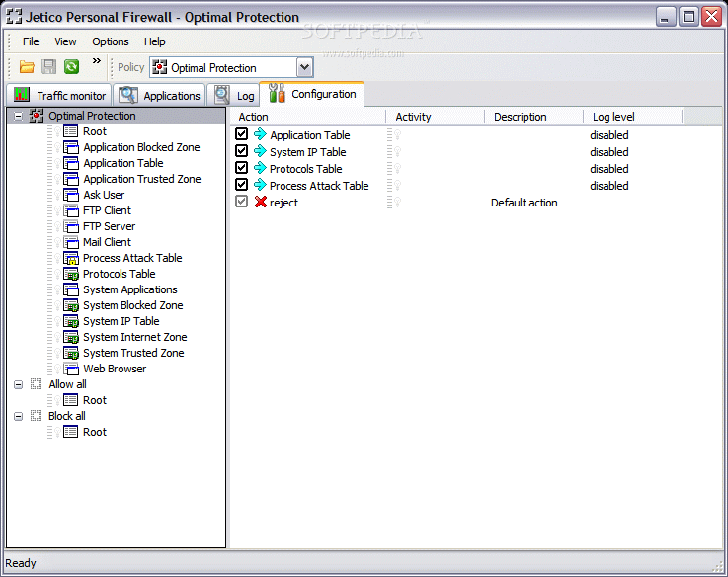Screen dimensions: 728x577
Task: Select Root under Block all
Action: click(x=95, y=432)
